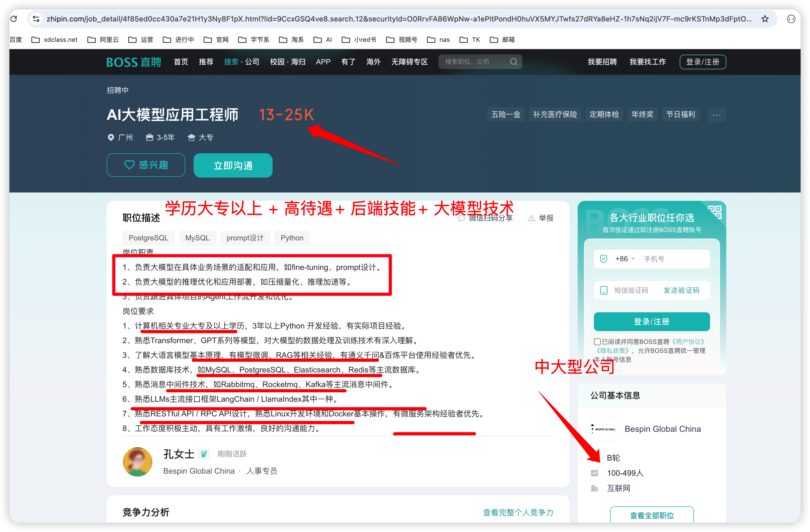Select the 推荐 navigation tab

click(x=206, y=62)
